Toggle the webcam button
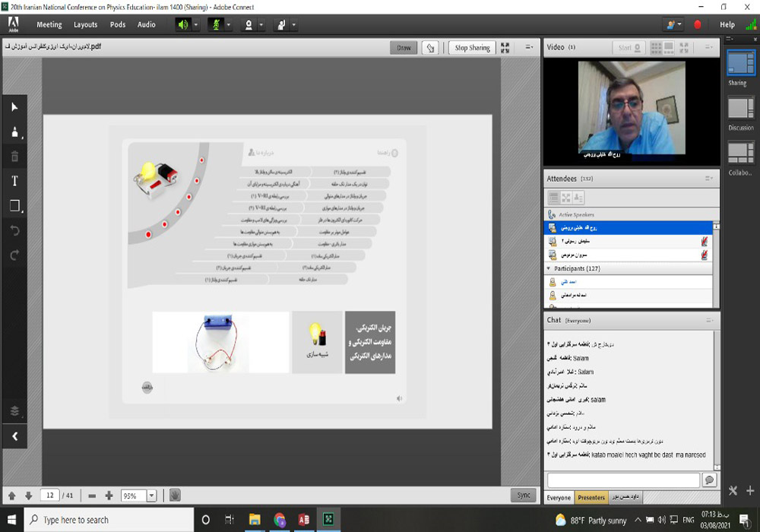 (x=248, y=24)
